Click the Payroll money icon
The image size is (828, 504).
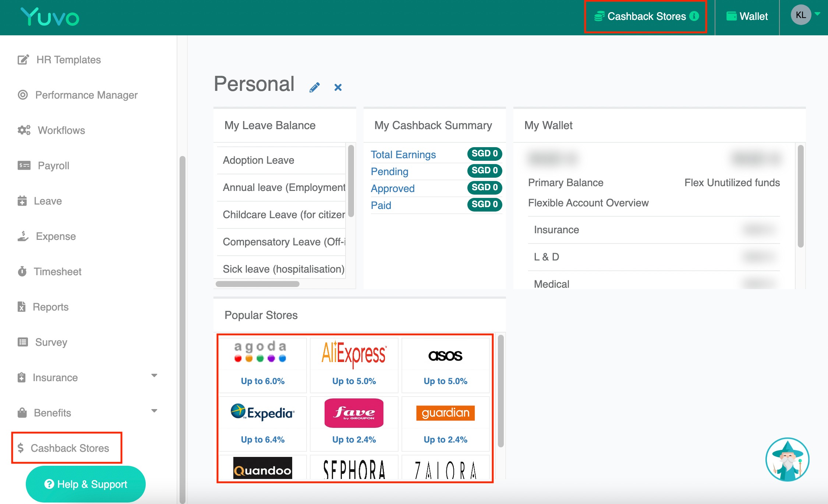pos(24,166)
